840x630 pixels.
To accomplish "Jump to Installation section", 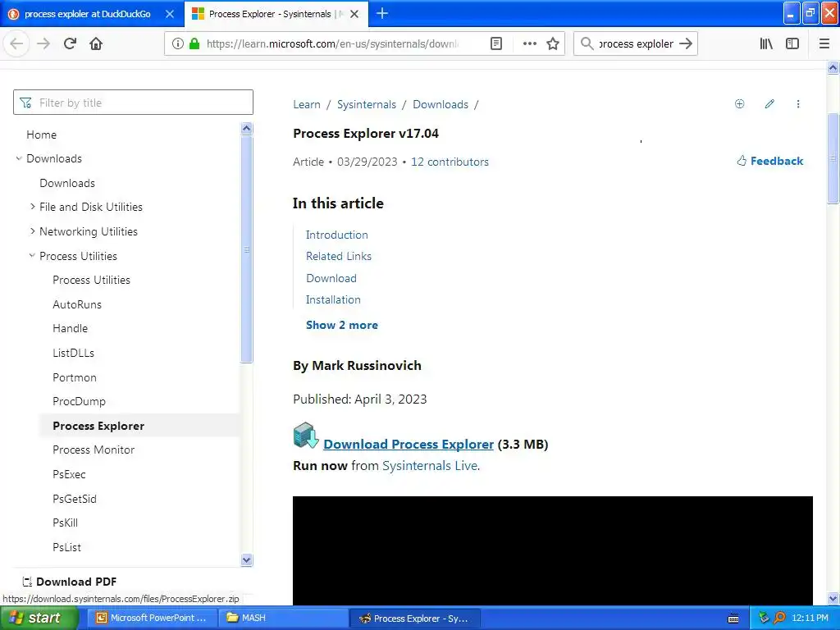I will tap(333, 299).
